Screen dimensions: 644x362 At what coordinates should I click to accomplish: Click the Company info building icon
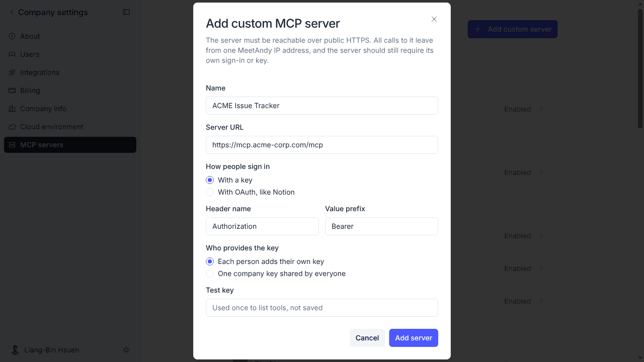pyautogui.click(x=12, y=109)
